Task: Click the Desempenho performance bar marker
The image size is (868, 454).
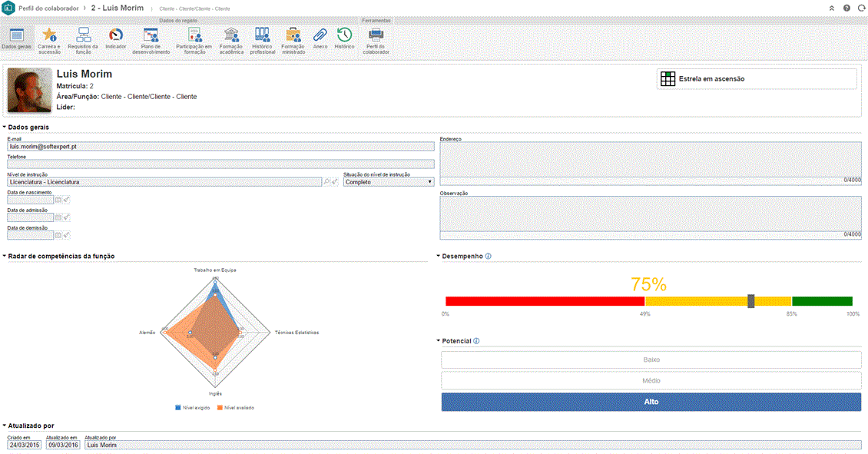Action: coord(750,301)
